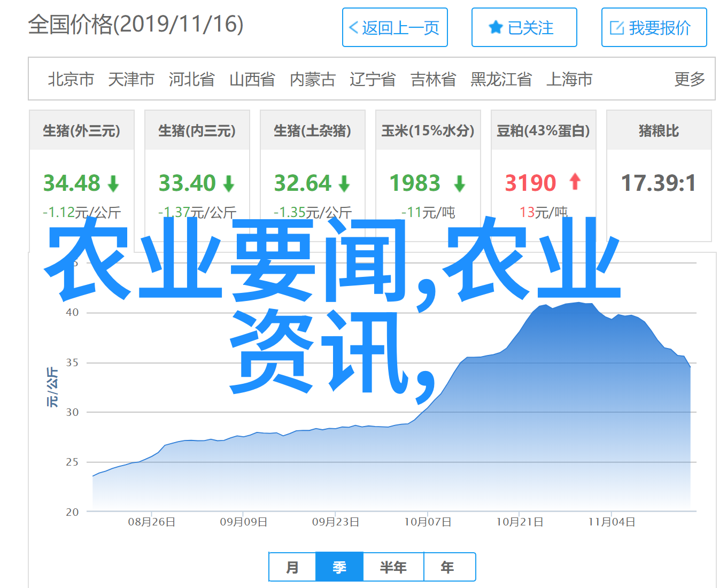Select 山西省 region
This screenshot has width=727, height=588.
252,79
